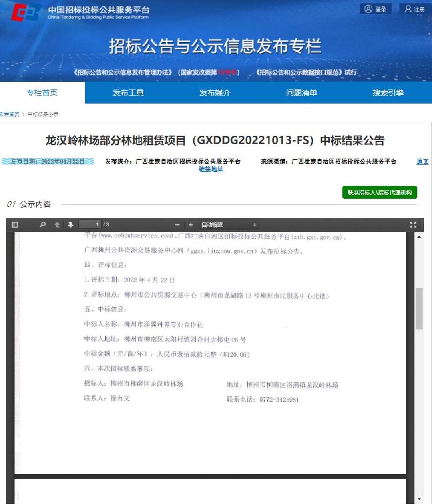Zoom out the PDF document

(x=177, y=225)
